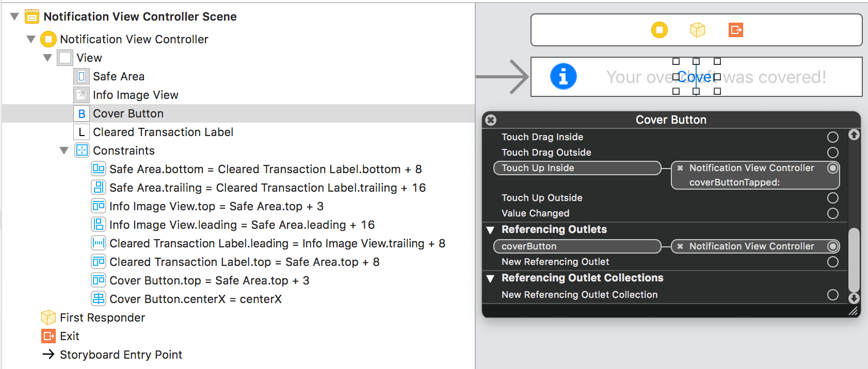Select the Info Image View outline item

tap(135, 95)
